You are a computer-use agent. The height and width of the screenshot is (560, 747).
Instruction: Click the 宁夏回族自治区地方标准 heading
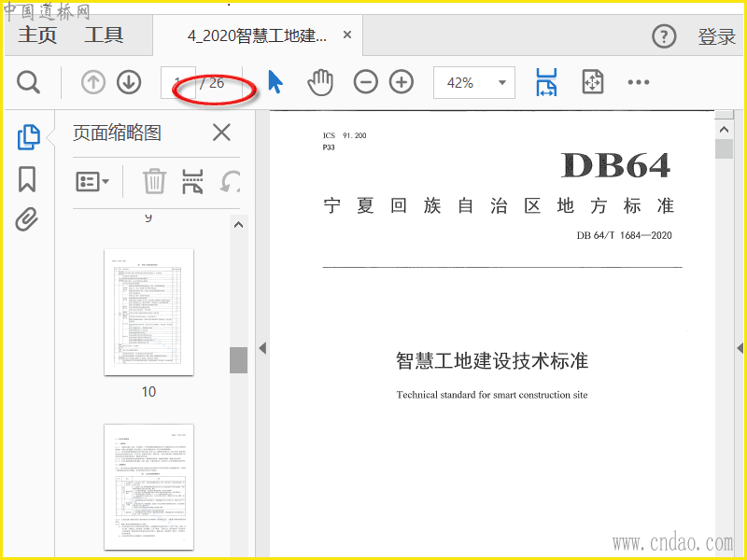point(499,206)
